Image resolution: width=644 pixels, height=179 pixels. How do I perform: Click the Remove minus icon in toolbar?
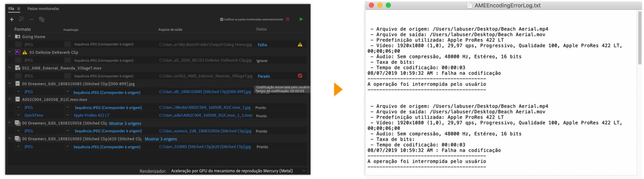pyautogui.click(x=32, y=19)
